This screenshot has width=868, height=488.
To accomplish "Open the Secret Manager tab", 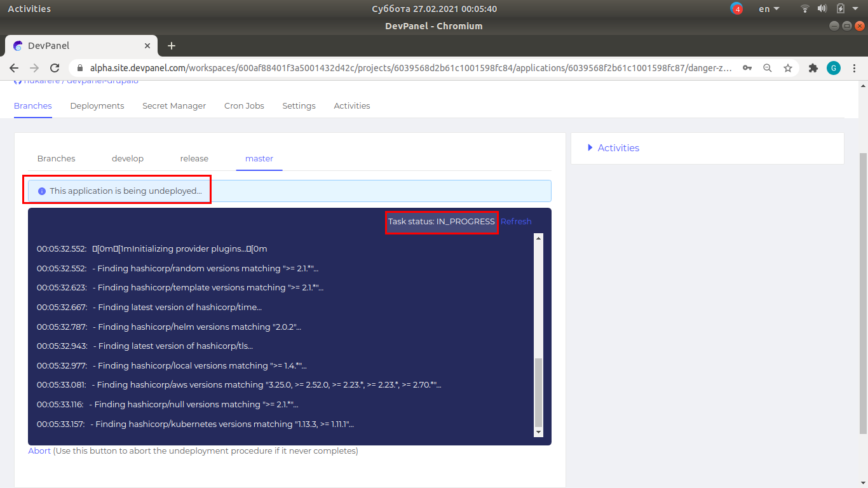I will (174, 106).
